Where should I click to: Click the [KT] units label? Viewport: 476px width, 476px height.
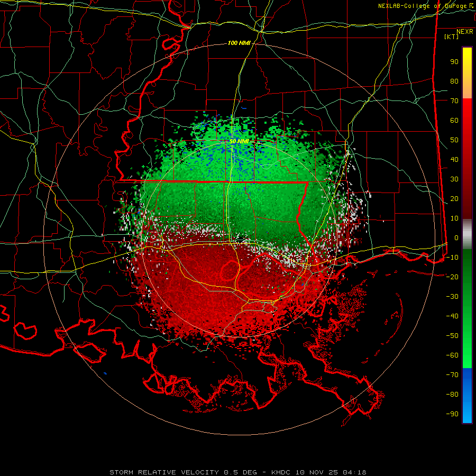(x=452, y=36)
